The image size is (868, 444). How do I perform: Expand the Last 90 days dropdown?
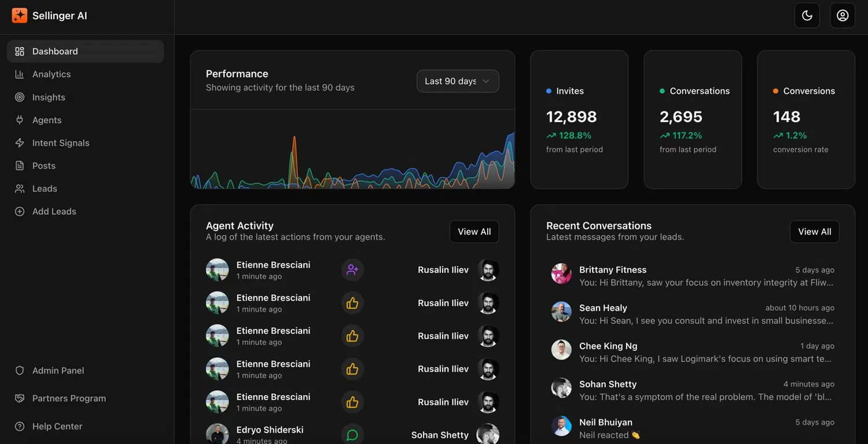pyautogui.click(x=457, y=82)
